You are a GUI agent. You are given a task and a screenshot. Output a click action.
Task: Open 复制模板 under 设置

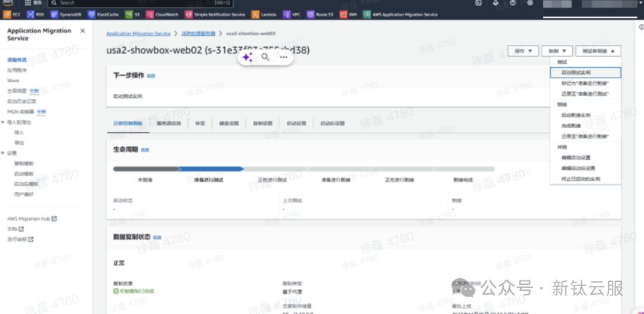click(24, 163)
